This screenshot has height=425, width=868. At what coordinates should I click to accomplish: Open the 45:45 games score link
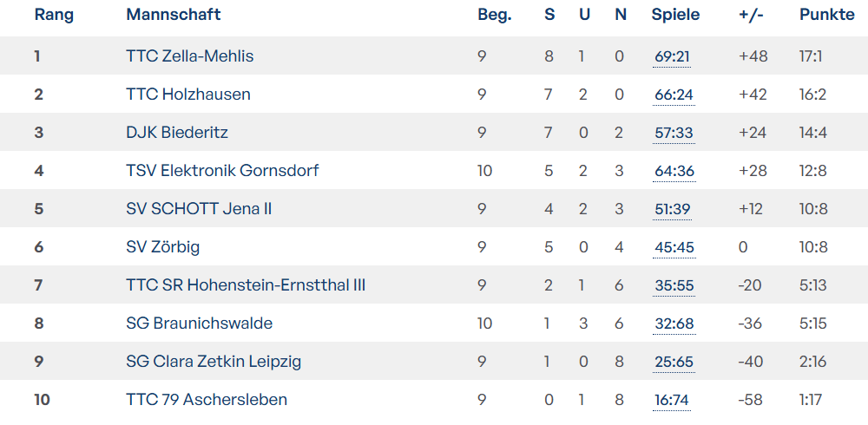click(x=674, y=247)
